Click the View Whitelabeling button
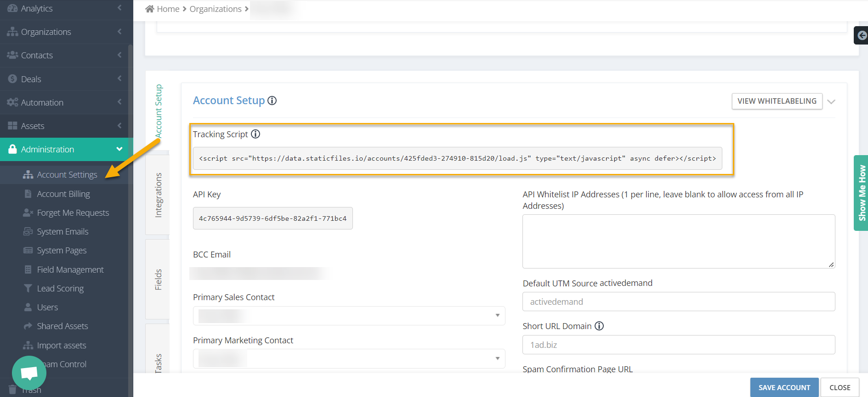Screen dimensions: 868x397 tap(777, 101)
